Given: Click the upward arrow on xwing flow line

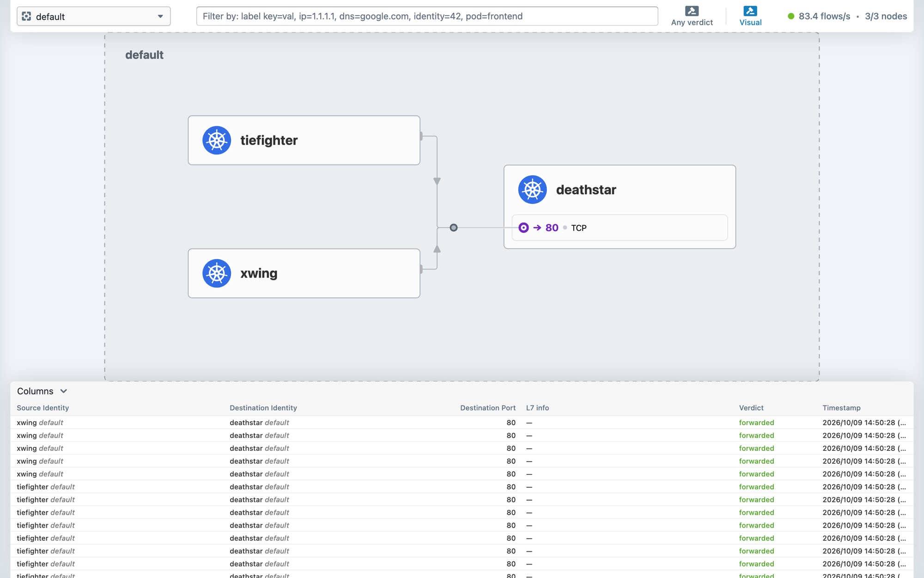Looking at the screenshot, I should point(437,249).
